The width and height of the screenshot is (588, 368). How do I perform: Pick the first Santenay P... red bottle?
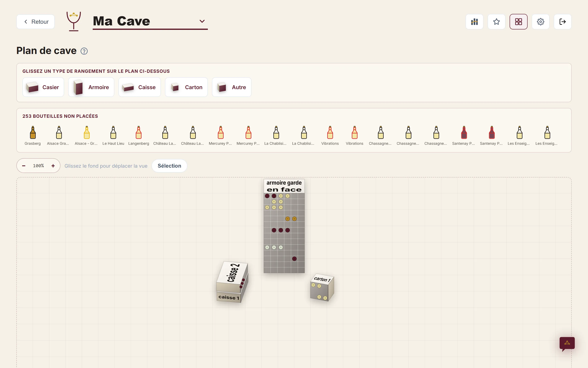click(x=464, y=136)
